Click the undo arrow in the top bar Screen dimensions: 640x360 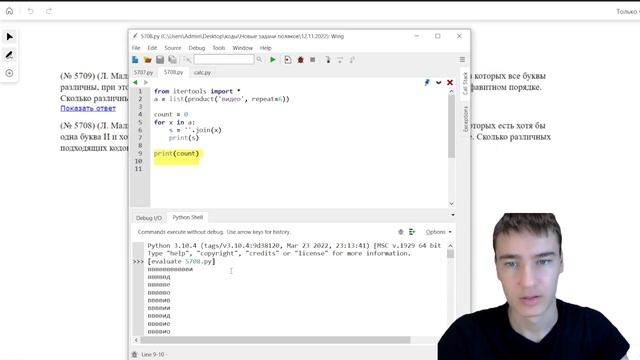coord(30,11)
